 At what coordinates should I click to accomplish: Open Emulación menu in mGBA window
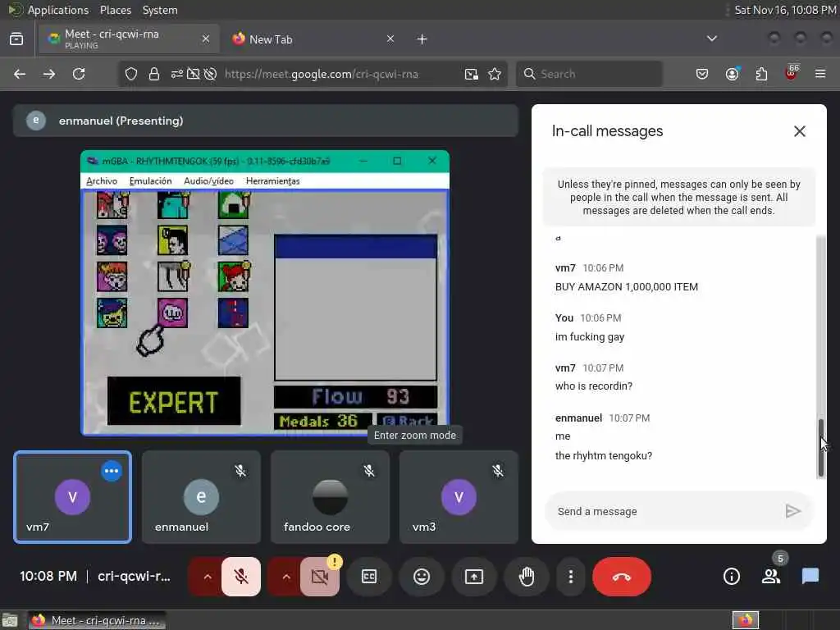pos(151,181)
